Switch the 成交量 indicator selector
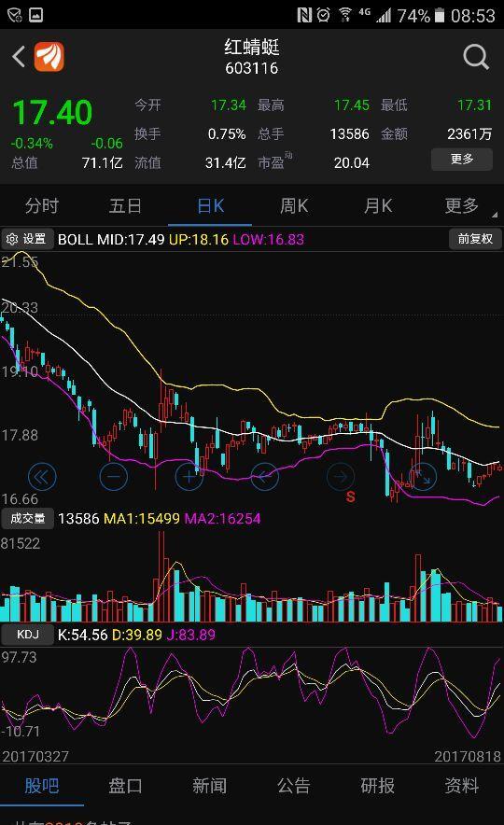 pyautogui.click(x=27, y=518)
